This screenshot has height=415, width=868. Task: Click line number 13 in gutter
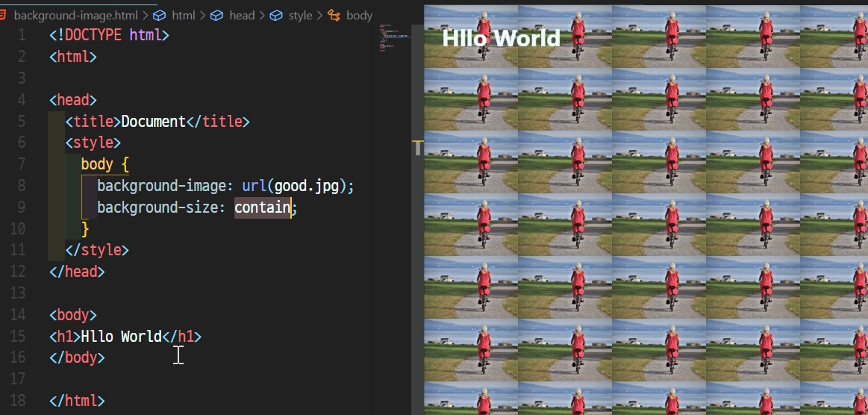coord(18,293)
